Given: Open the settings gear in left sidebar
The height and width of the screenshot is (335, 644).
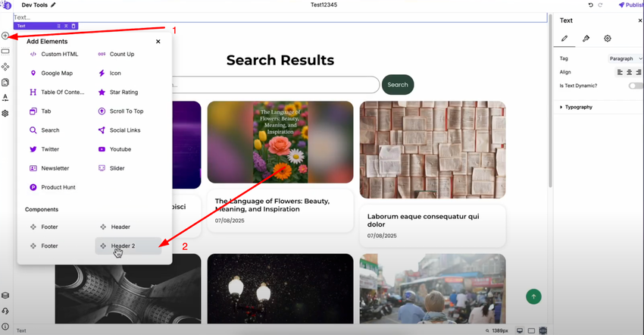Looking at the screenshot, I should click(5, 113).
